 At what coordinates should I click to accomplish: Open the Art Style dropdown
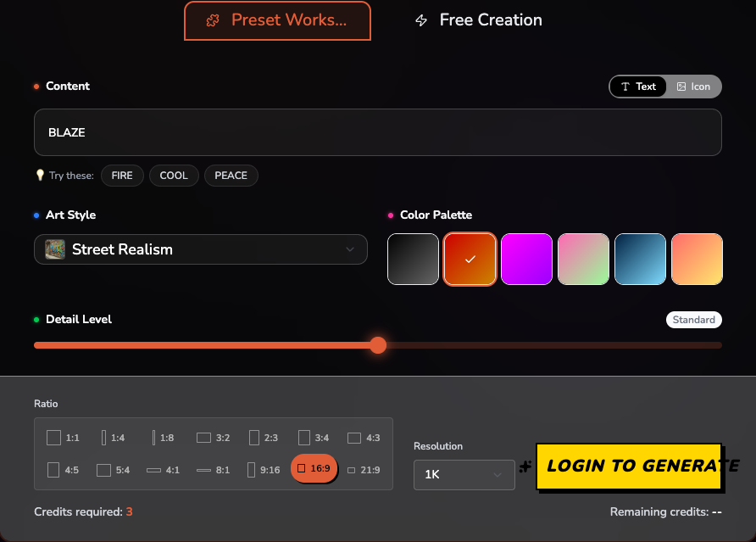tap(201, 249)
